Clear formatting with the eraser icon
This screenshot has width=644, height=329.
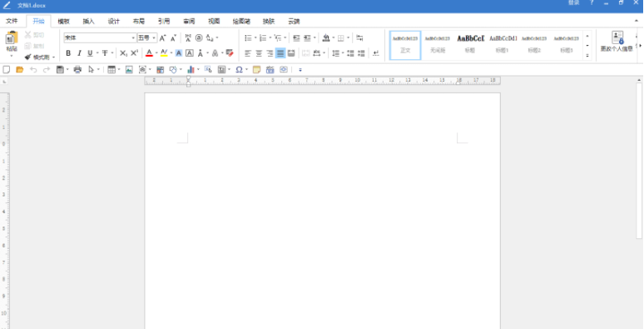coord(230,53)
